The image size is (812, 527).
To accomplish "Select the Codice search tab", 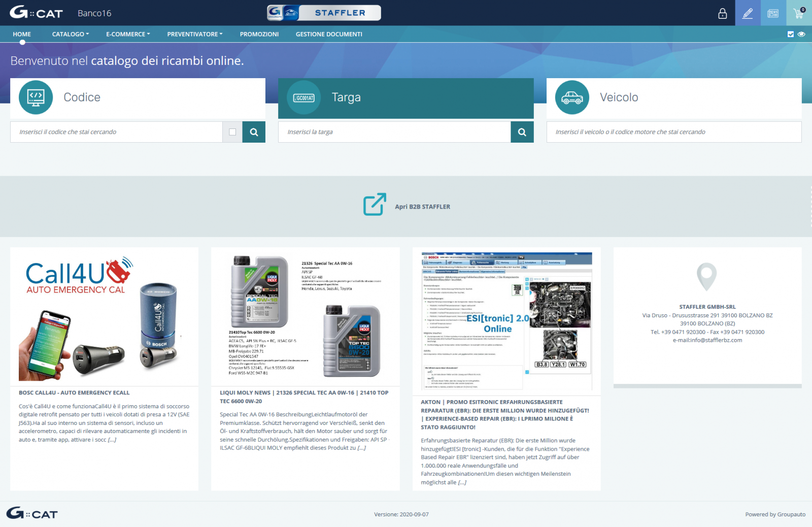I will [138, 98].
